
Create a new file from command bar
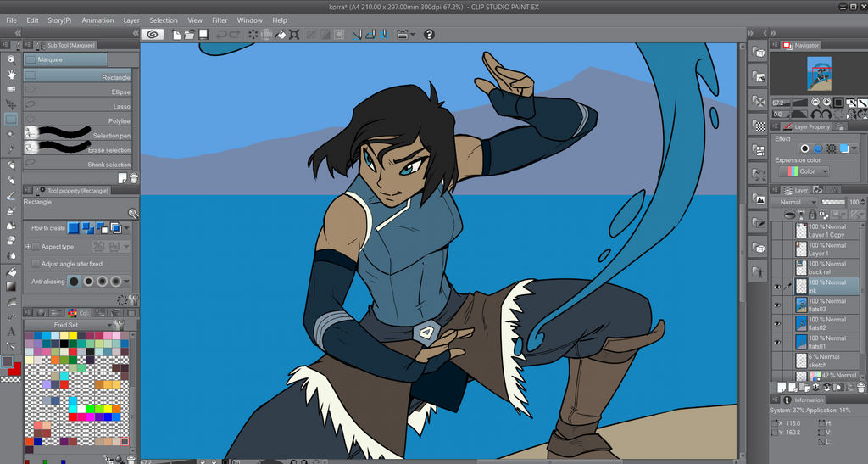click(x=176, y=35)
